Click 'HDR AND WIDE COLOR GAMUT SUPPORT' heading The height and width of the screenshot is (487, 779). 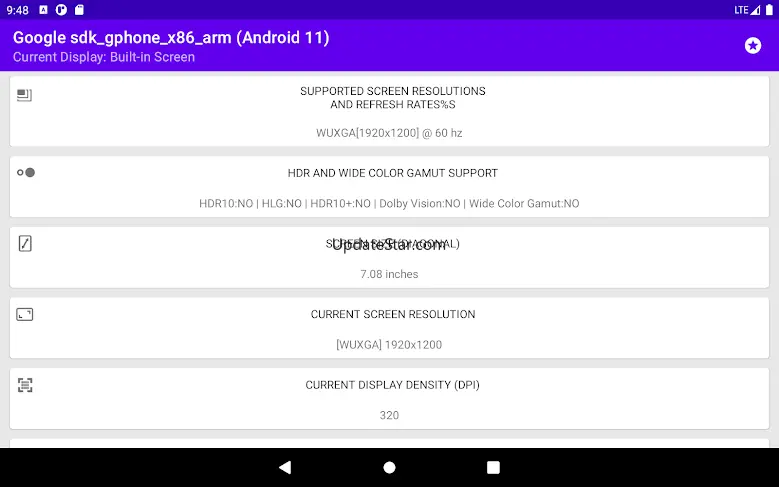392,173
